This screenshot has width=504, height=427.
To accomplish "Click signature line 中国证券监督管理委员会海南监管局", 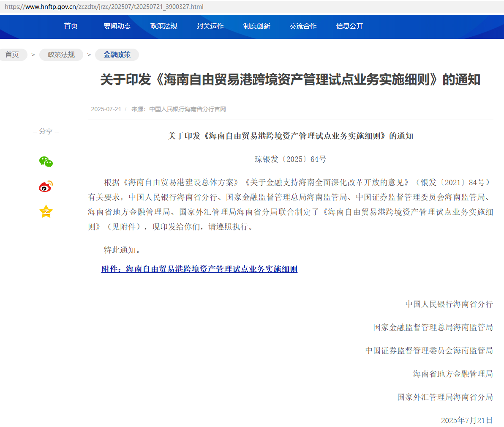I will point(429,350).
